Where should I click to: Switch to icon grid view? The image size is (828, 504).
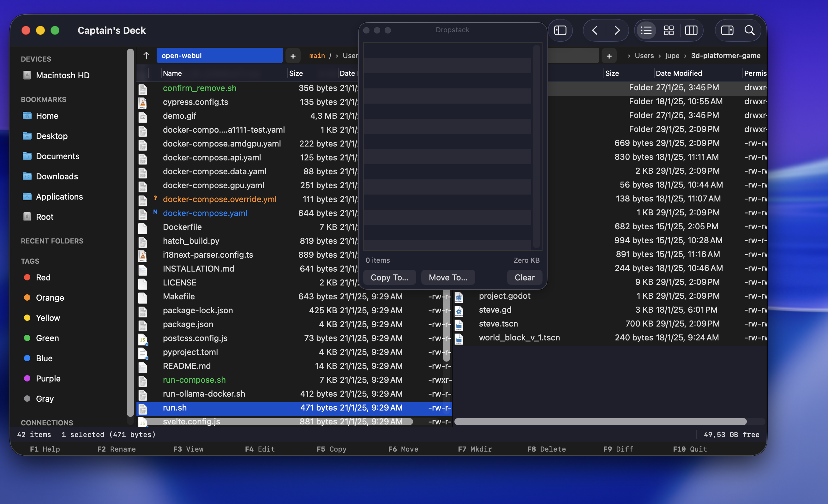coord(669,30)
